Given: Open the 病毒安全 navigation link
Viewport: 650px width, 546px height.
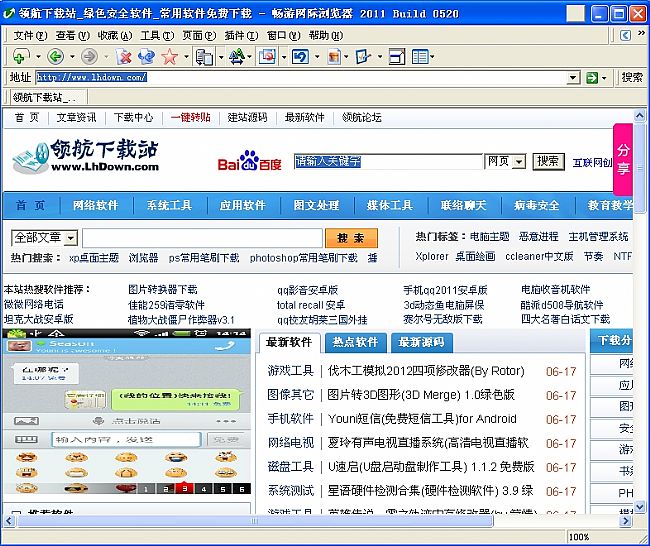Looking at the screenshot, I should pos(536,205).
